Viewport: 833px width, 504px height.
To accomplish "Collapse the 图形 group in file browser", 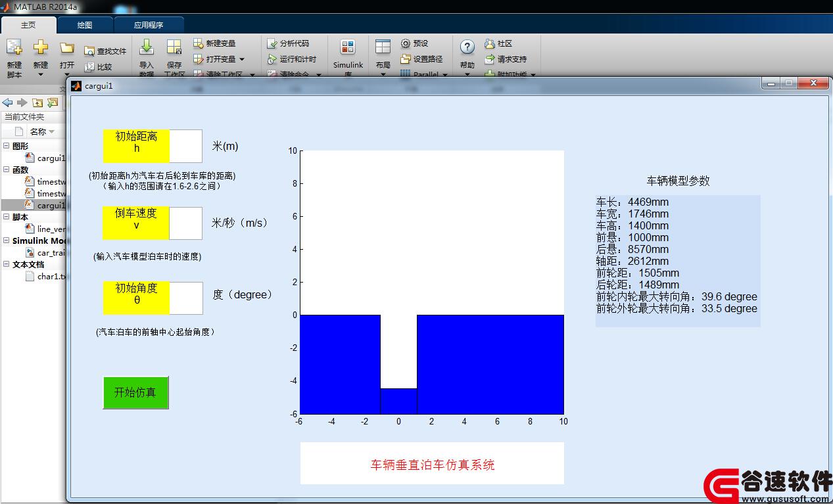I will 7,146.
